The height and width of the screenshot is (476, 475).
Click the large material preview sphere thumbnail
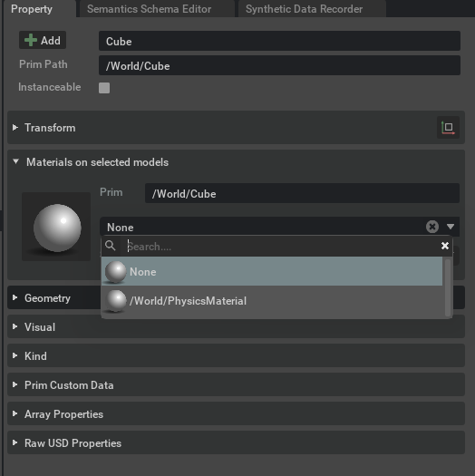coord(56,227)
